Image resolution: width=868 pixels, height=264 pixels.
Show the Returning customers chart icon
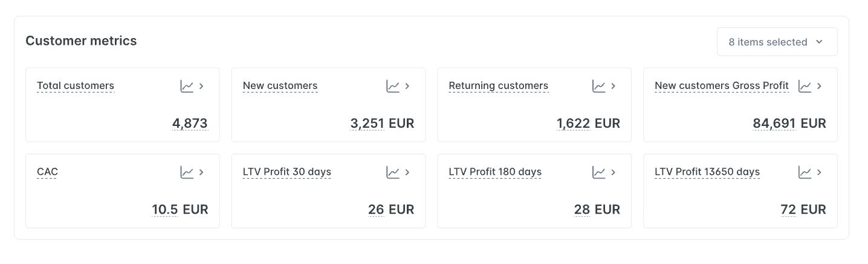[x=598, y=86]
